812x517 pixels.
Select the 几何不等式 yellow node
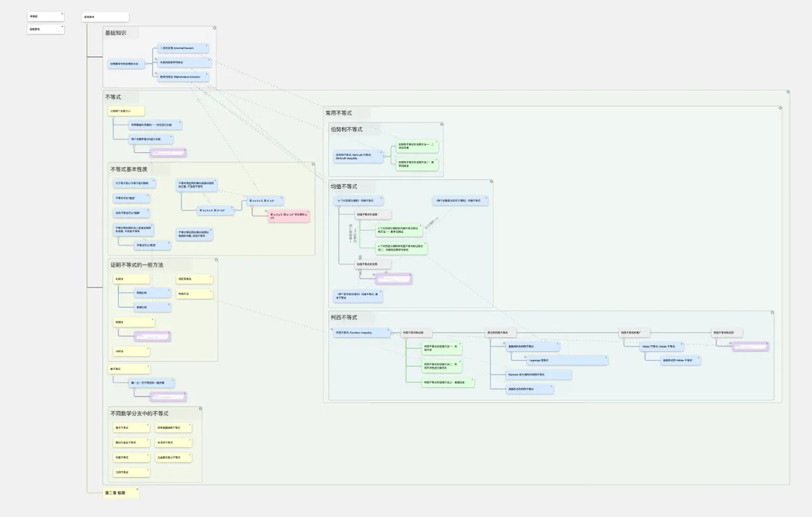131,472
